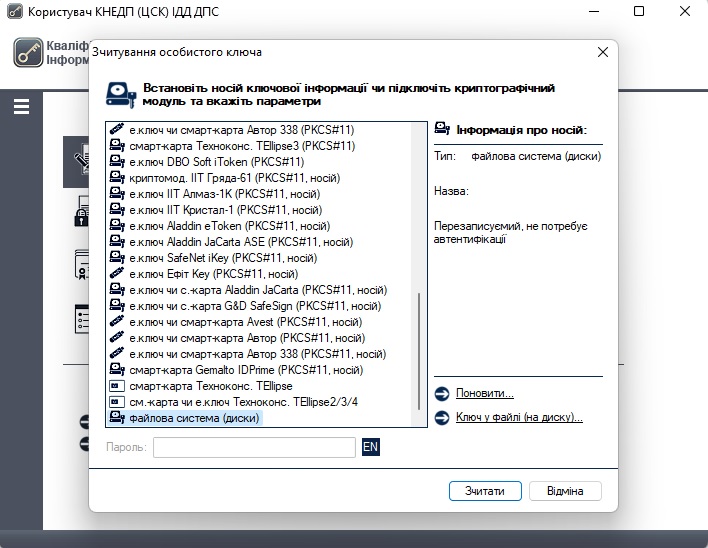Choose 'смарт-карта Gemalto IDPrime' entry
The height and width of the screenshot is (548, 708).
tap(237, 370)
